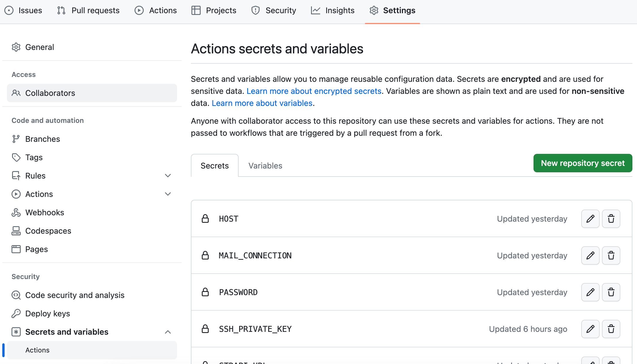Screen dimensions: 637x364
Task: Click the edit pencil for SSH_PRIVATE_KEY
Action: point(590,329)
